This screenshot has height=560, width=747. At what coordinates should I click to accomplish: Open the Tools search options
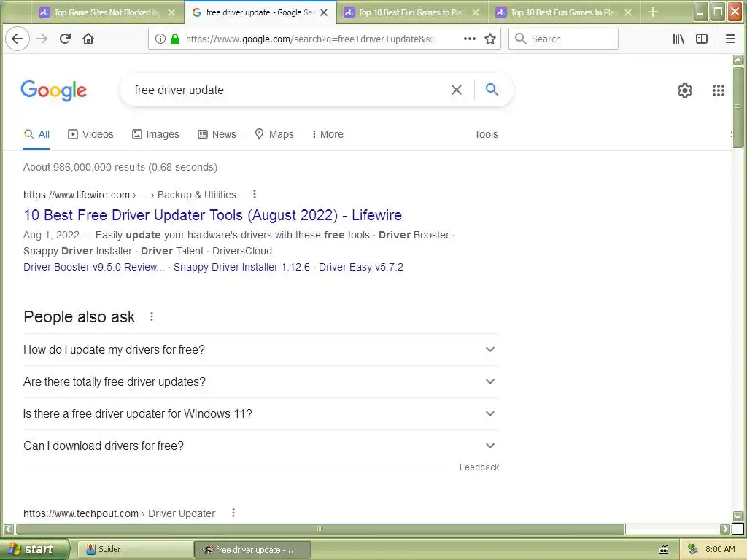pyautogui.click(x=486, y=134)
